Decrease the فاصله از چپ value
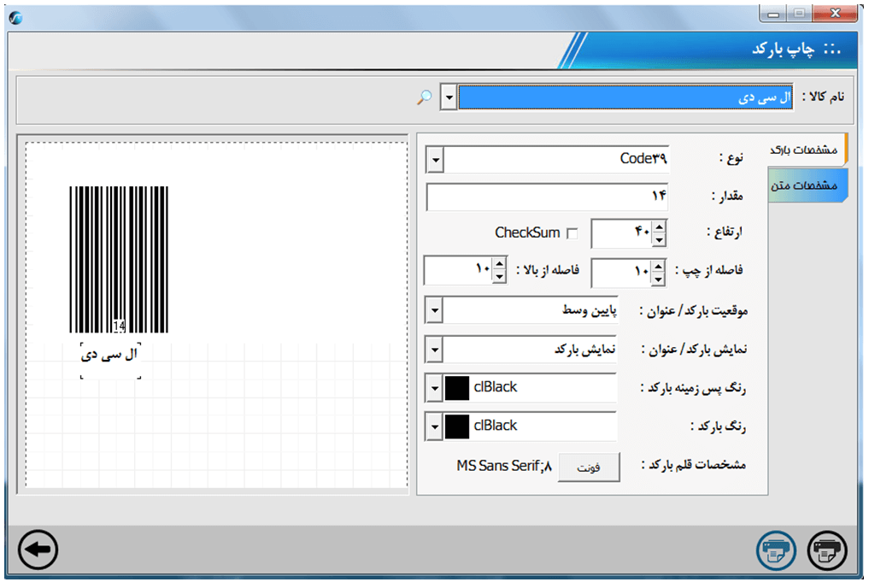Image resolution: width=869 pixels, height=588 pixels. click(658, 279)
